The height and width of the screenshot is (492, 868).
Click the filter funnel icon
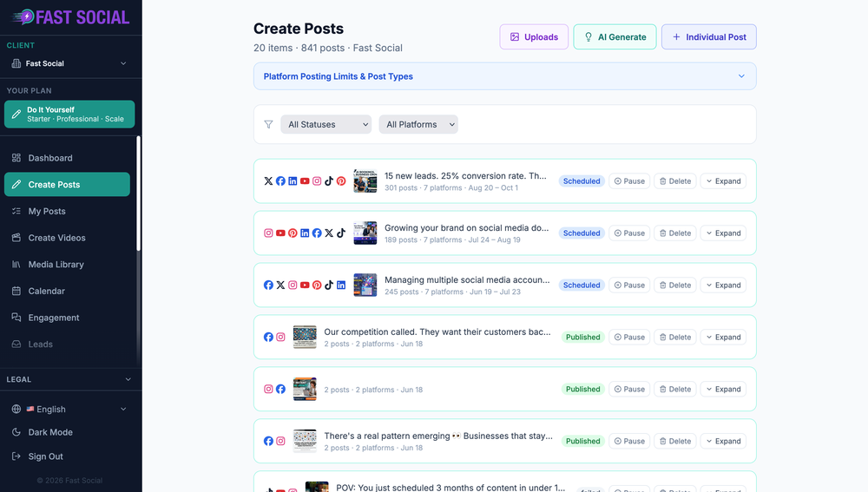(x=268, y=125)
